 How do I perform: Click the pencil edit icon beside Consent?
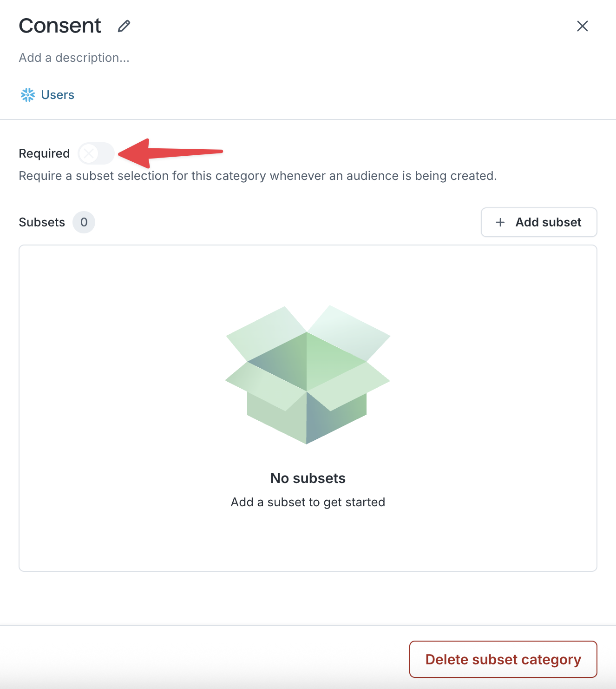point(124,26)
